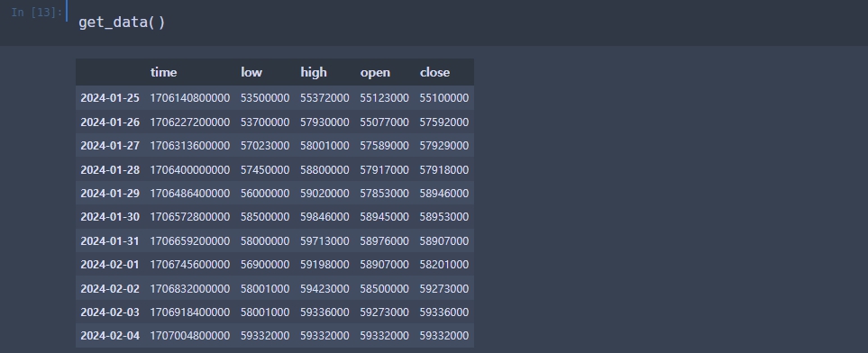
Task: Click high value 59020000
Action: click(x=324, y=193)
